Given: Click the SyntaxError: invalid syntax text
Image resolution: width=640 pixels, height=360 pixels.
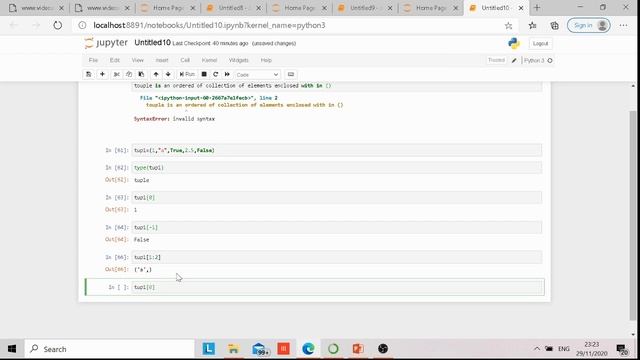Looking at the screenshot, I should click(x=174, y=119).
